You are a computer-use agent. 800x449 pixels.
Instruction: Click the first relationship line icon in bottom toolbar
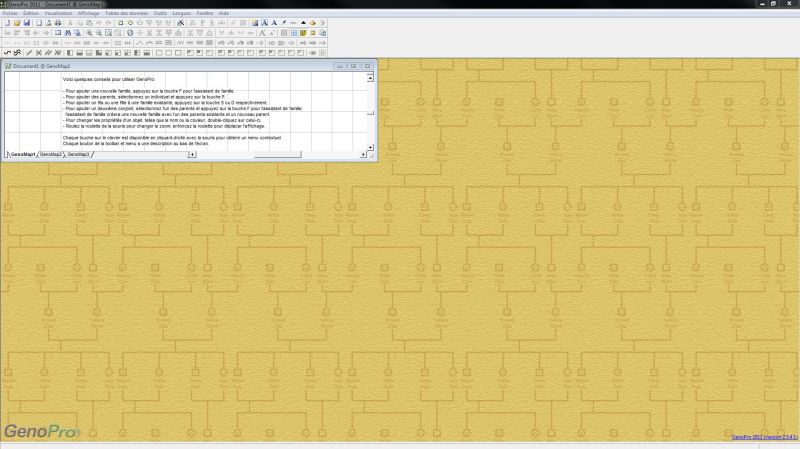[7, 52]
